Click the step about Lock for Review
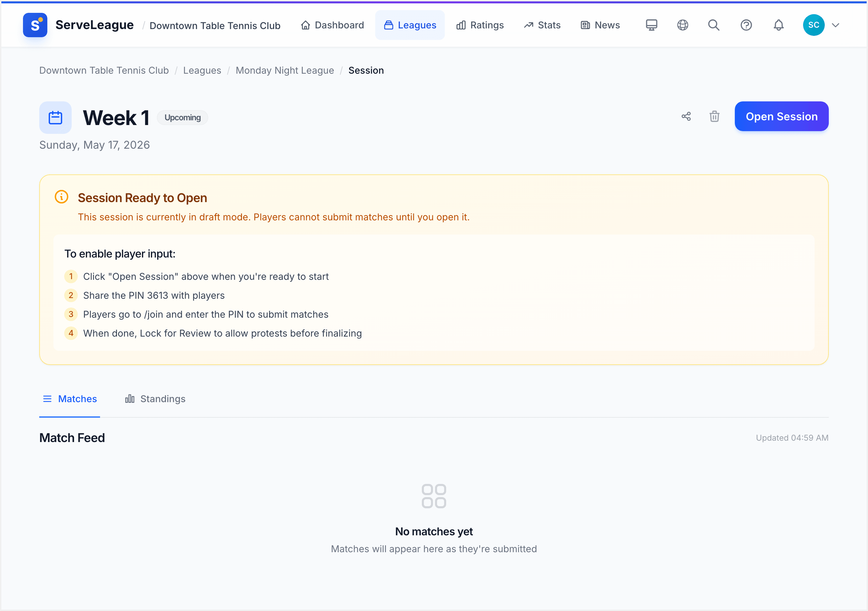Image resolution: width=868 pixels, height=611 pixels. [x=223, y=333]
